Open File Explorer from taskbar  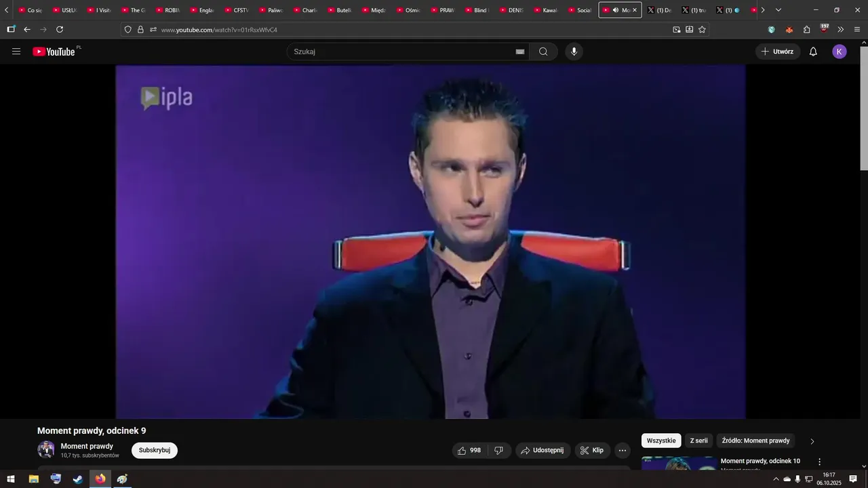33,479
